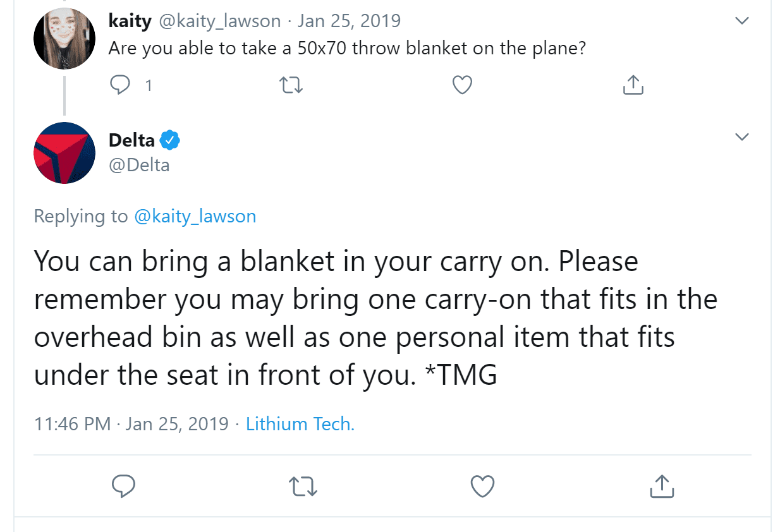
Task: Open the Lithium Tech. source link
Action: pos(300,423)
